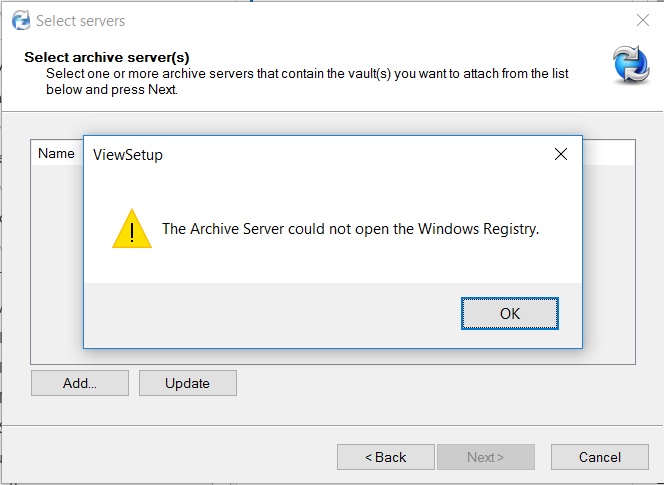Click the Update button
This screenshot has width=664, height=485.
coord(188,383)
